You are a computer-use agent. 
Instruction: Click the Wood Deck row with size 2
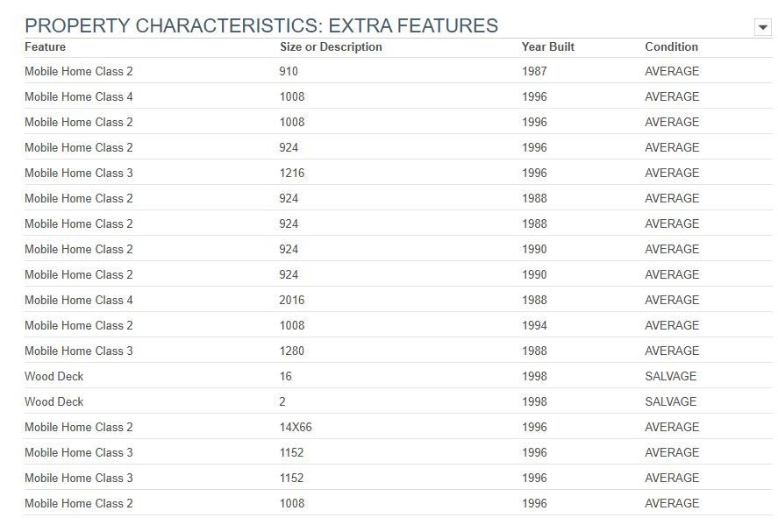(x=398, y=401)
